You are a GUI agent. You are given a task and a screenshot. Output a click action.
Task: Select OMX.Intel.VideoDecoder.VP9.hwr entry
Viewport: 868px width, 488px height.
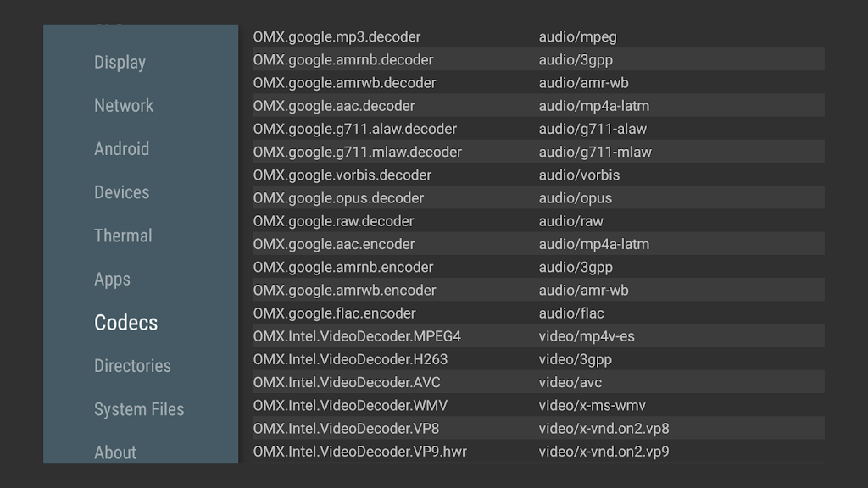[359, 452]
